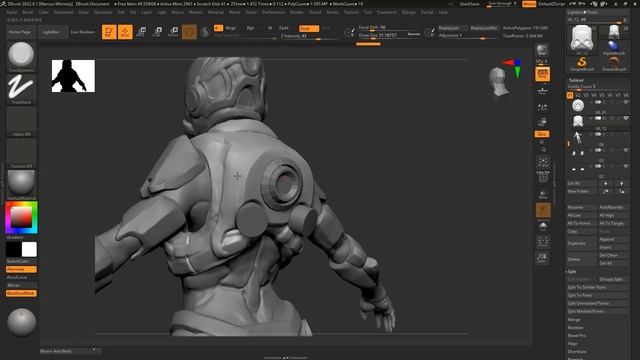
Task: Open the Help menu
Action: coord(443,12)
